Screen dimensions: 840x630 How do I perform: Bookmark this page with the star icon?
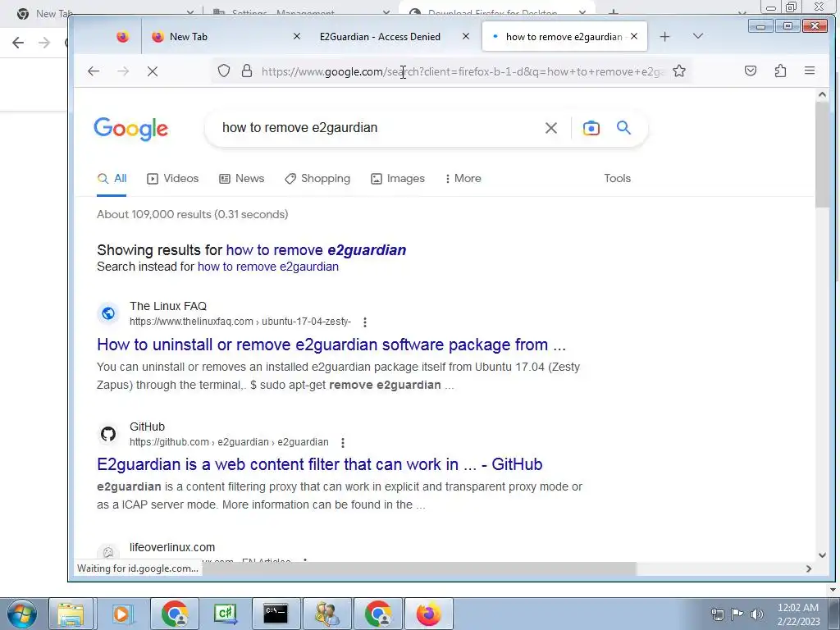point(679,71)
